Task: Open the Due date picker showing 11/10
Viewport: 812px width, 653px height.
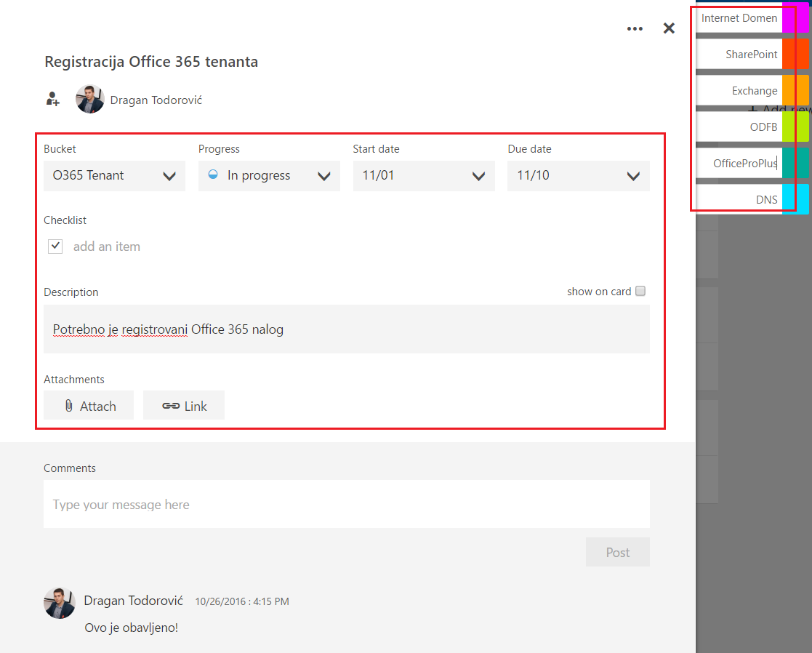Action: (x=579, y=175)
